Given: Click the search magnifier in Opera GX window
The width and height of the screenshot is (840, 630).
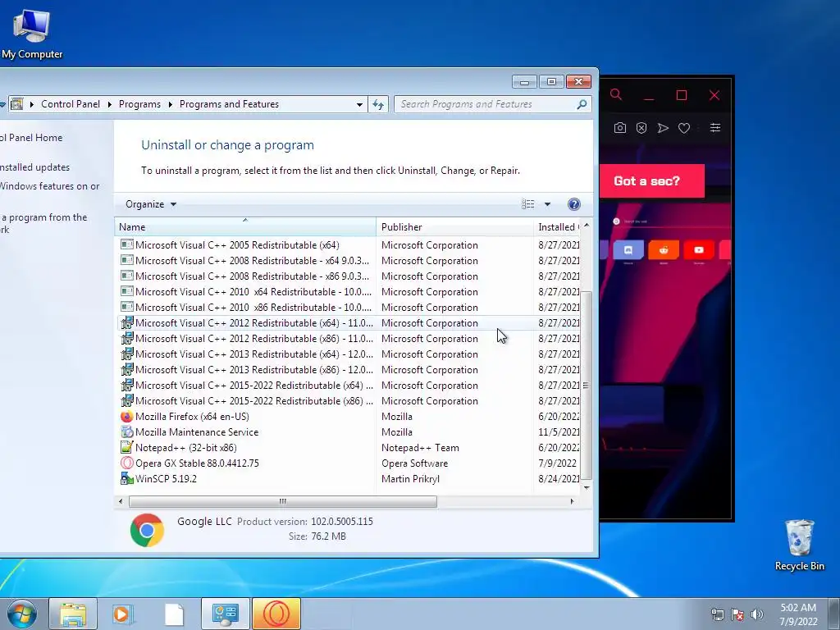Looking at the screenshot, I should 616,95.
